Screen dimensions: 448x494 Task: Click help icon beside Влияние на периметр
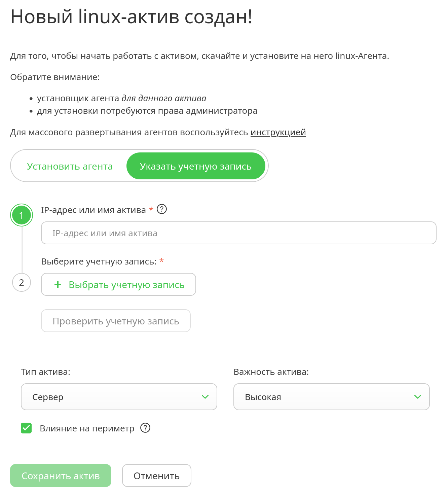pyautogui.click(x=145, y=428)
